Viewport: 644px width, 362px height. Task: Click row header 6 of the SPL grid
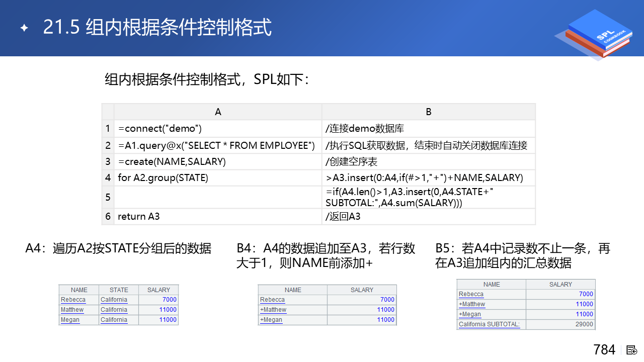pos(108,217)
